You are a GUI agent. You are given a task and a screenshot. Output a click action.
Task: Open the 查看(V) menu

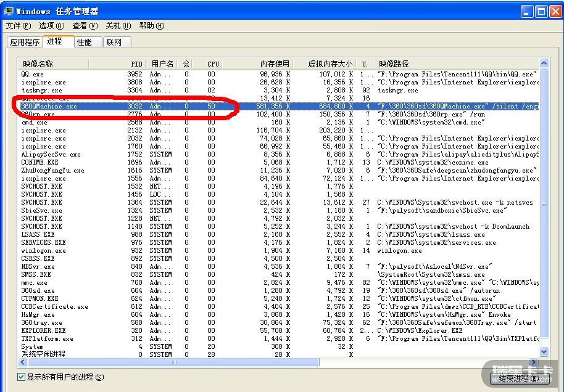[x=85, y=26]
